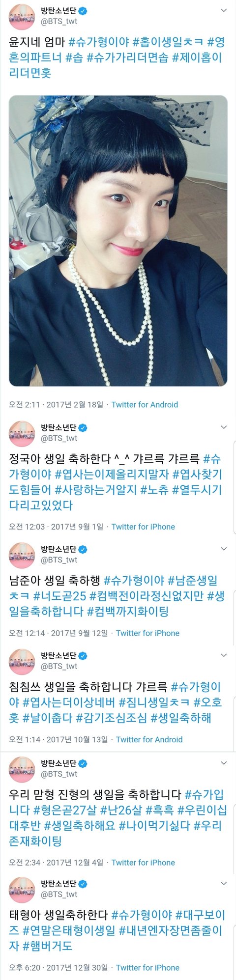This screenshot has height=980, width=236.
Task: Expand chevron menu on the 침침쓰 생일 tweet
Action: point(224,655)
